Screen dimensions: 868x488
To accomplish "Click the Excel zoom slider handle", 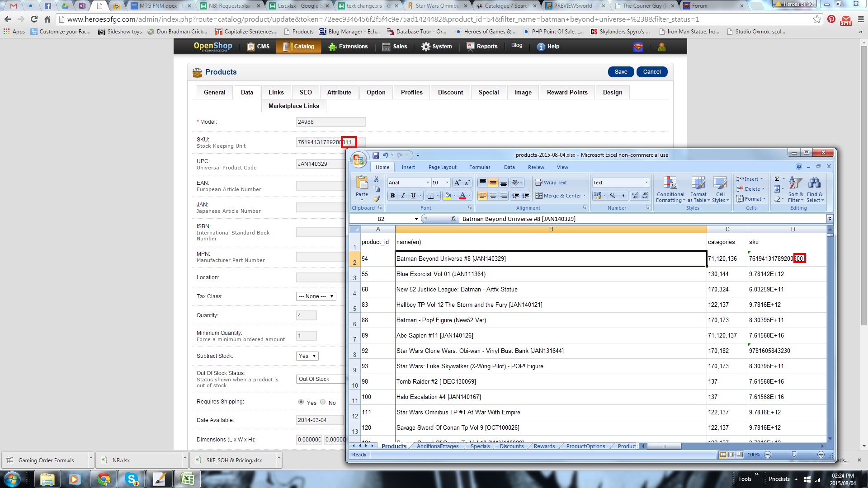I will click(x=794, y=455).
